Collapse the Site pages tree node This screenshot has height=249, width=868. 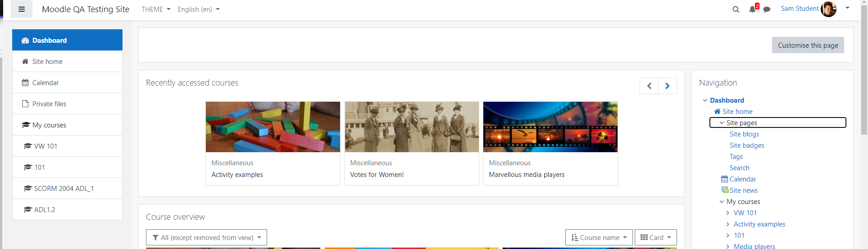click(x=722, y=123)
